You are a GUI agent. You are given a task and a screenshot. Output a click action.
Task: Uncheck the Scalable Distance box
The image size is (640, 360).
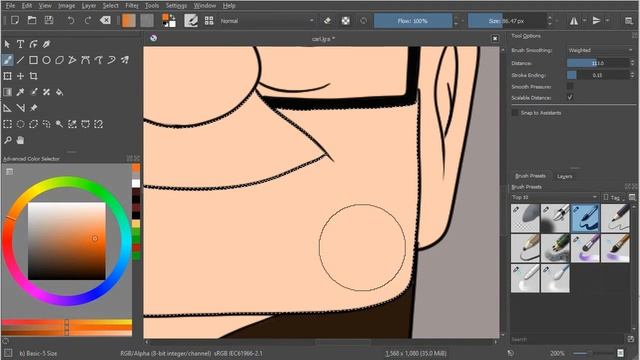point(570,97)
